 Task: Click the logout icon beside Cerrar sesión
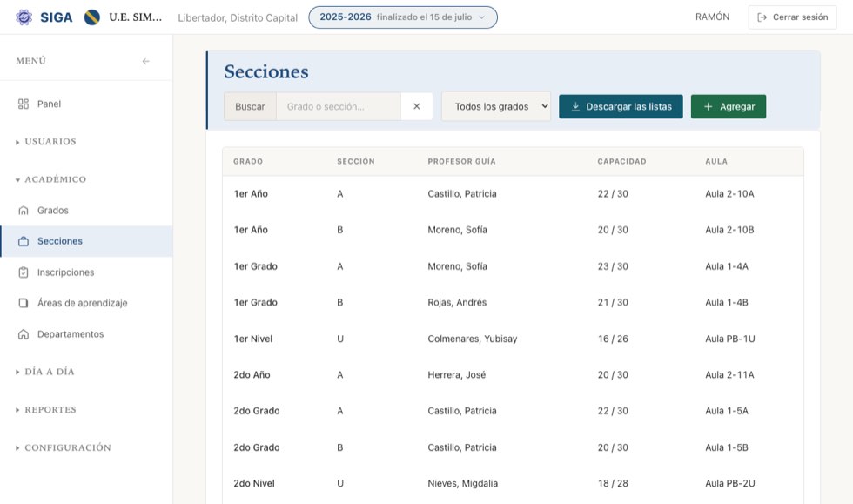762,17
